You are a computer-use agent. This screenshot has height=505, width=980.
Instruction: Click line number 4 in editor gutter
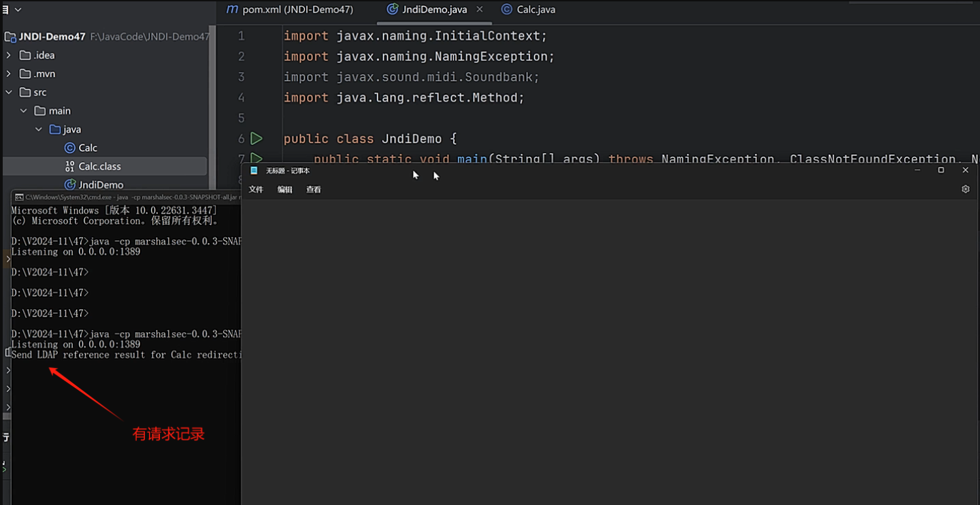pos(241,97)
